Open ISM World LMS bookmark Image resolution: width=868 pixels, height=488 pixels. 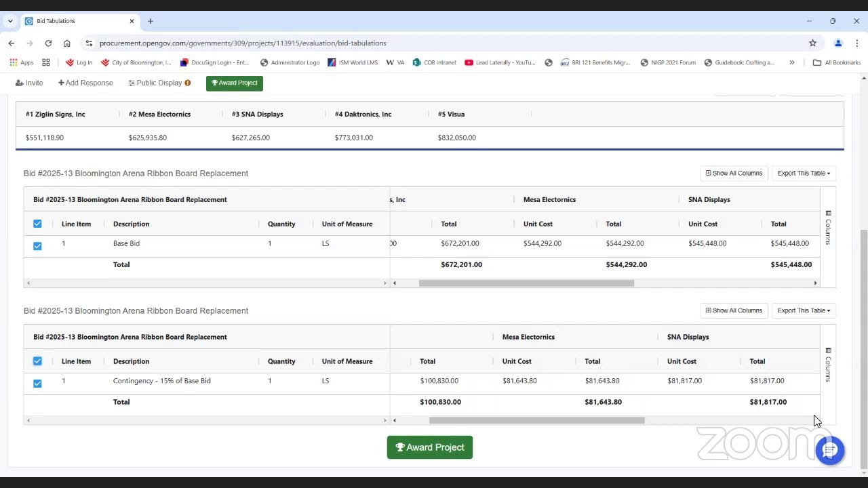353,62
